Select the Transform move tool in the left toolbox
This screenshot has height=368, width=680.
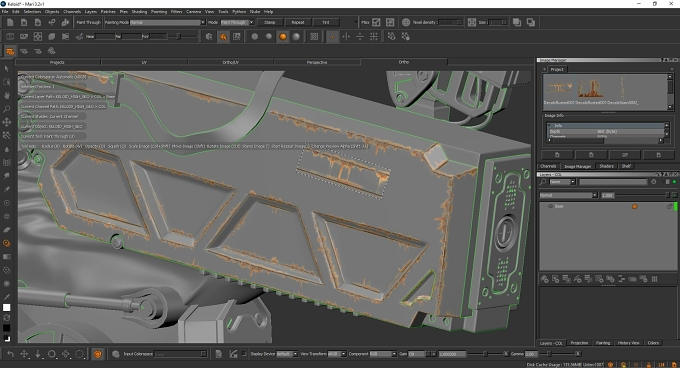(7, 122)
